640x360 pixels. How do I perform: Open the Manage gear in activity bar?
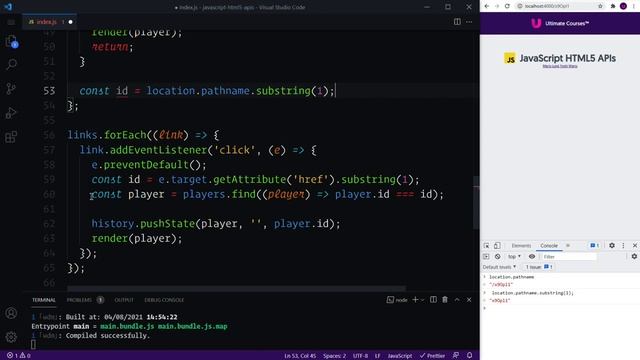[11, 337]
